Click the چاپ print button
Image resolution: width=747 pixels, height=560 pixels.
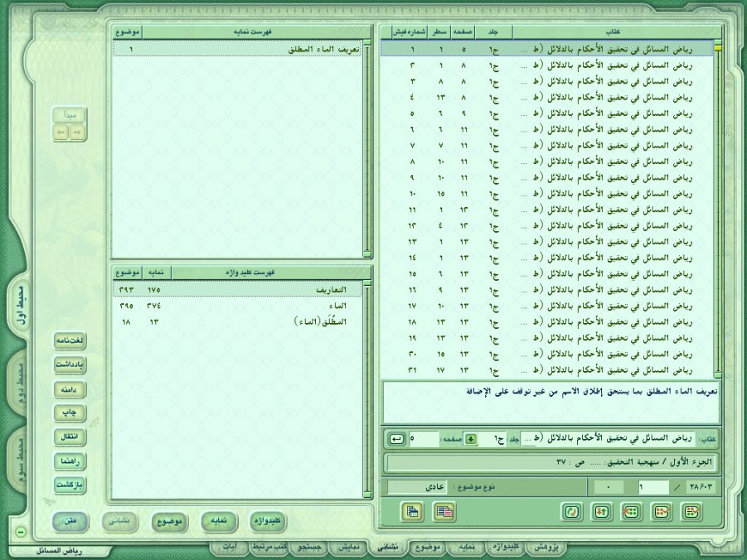[70, 412]
